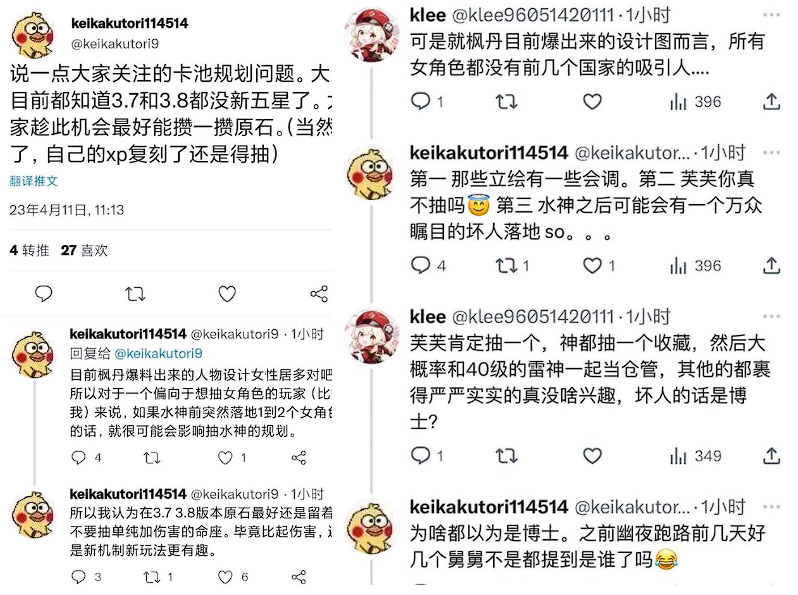The width and height of the screenshot is (798, 595).
Task: Share klee's 芙芙肯定抽一个 reply via upload icon
Action: click(772, 456)
